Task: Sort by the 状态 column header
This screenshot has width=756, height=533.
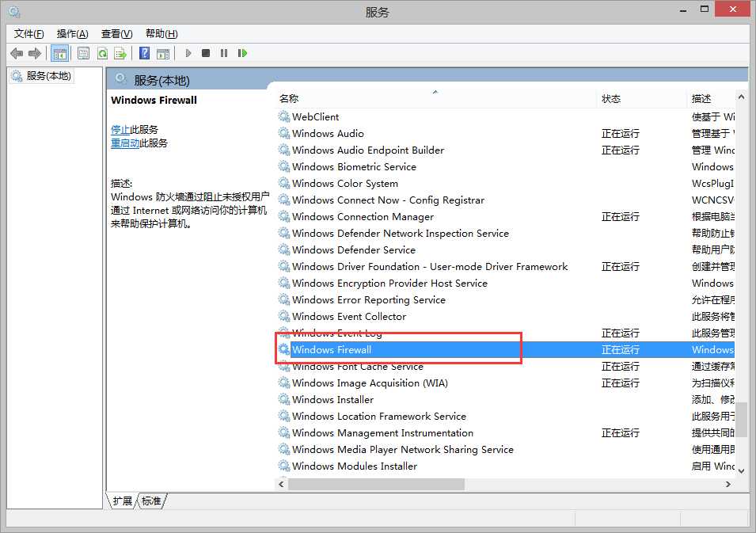Action: point(640,98)
